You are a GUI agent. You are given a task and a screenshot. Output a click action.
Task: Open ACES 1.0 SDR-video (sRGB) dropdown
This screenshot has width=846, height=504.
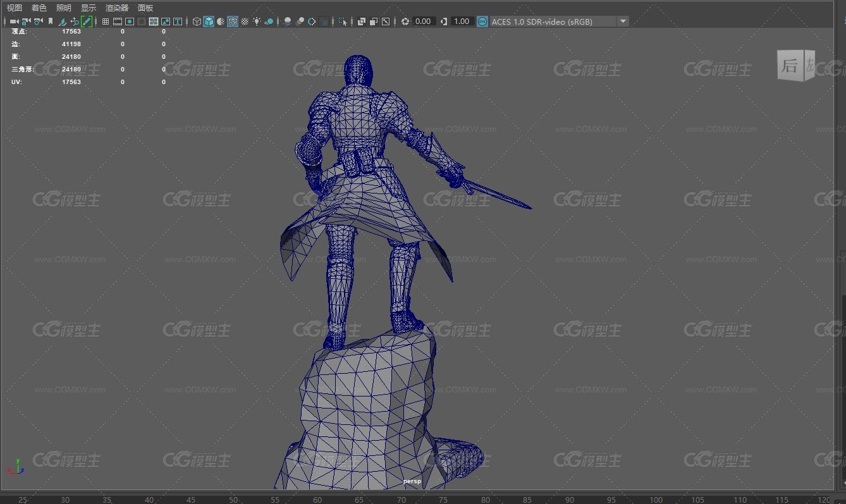click(560, 22)
